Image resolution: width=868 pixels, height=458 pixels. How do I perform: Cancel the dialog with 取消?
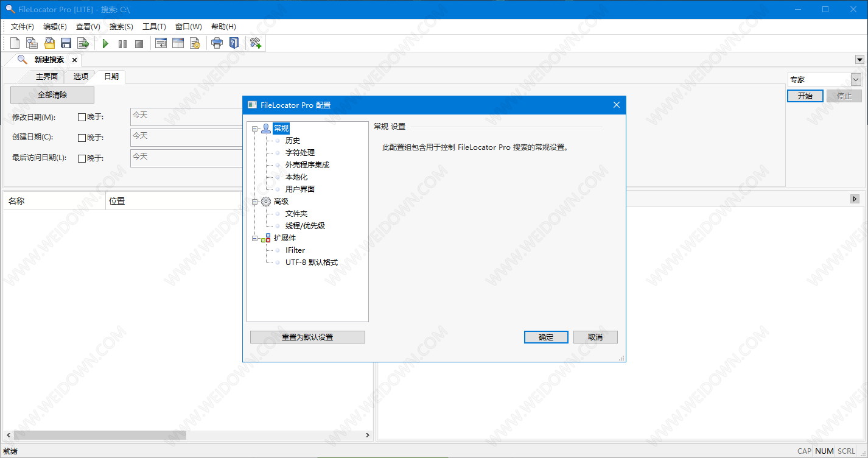[595, 337]
